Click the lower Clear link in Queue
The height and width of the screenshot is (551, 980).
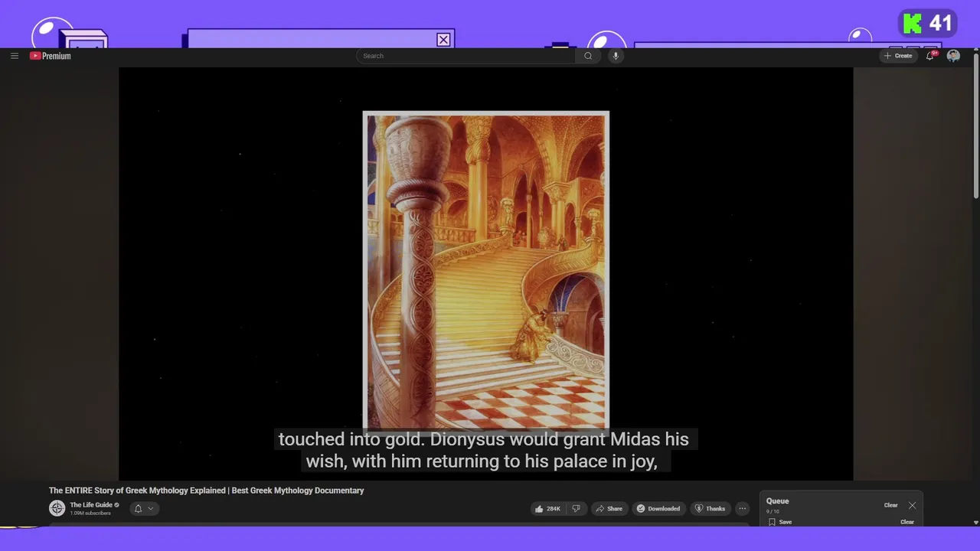[x=907, y=522]
